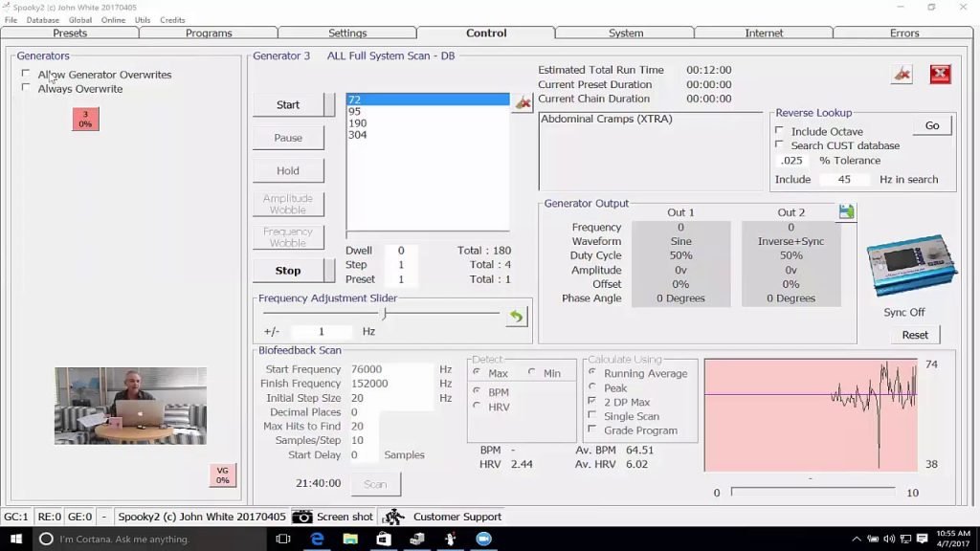980x551 pixels.
Task: Open Microsoft Edge from the taskbar
Action: click(317, 540)
